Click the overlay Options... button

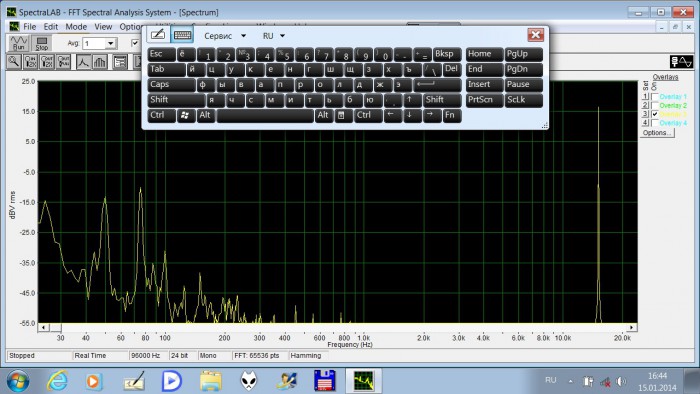[x=657, y=133]
